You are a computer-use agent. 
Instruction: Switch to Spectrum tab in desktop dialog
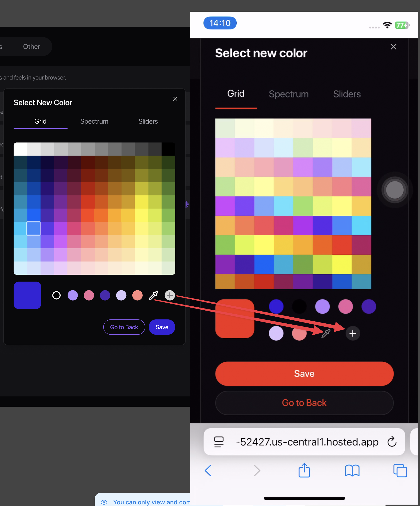94,121
